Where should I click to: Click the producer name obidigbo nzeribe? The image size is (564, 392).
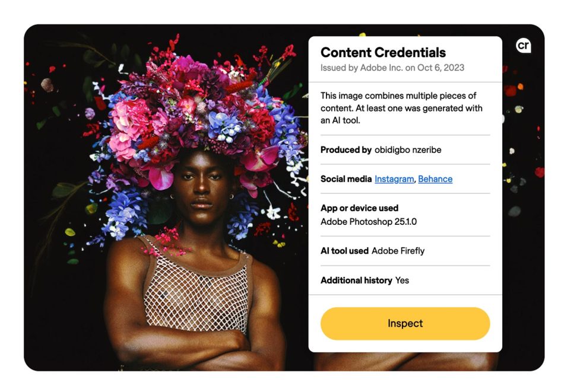408,150
